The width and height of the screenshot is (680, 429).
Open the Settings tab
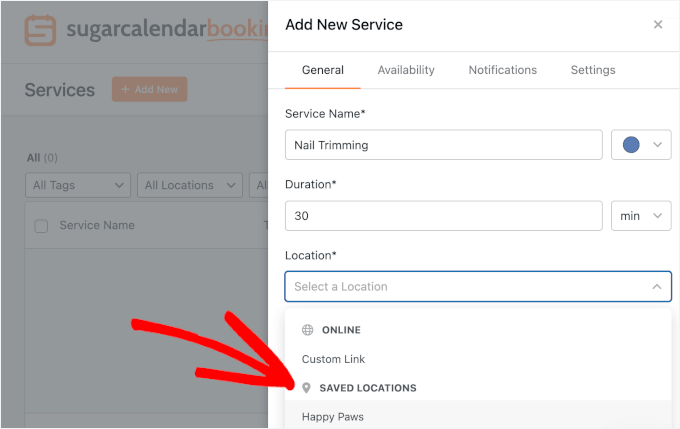[593, 70]
